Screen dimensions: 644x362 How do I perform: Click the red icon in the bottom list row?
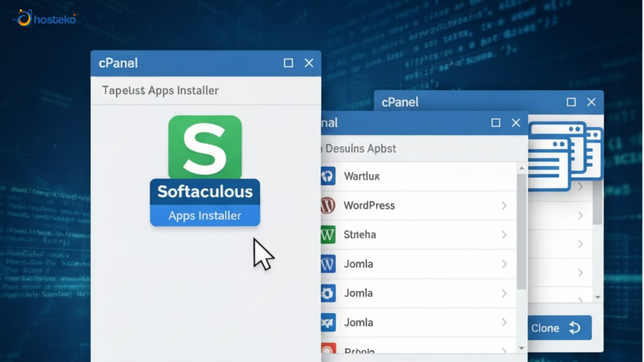328,350
